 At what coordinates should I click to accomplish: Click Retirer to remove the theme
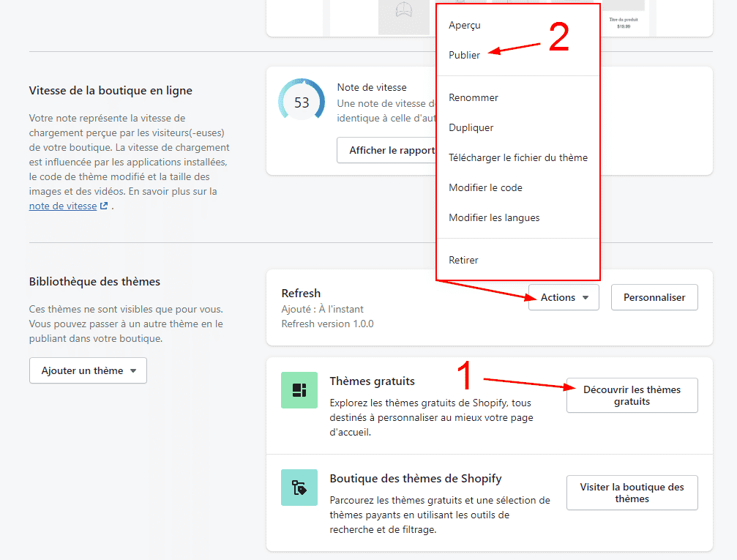(464, 260)
